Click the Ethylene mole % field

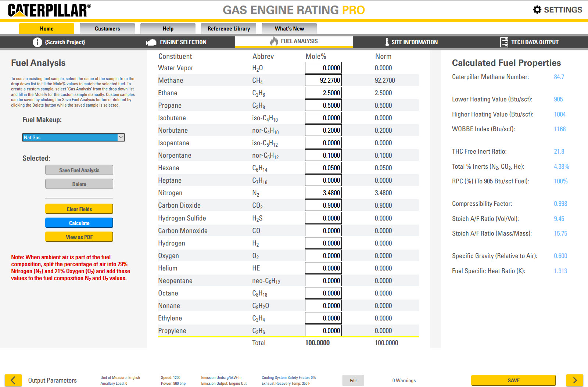coord(323,318)
